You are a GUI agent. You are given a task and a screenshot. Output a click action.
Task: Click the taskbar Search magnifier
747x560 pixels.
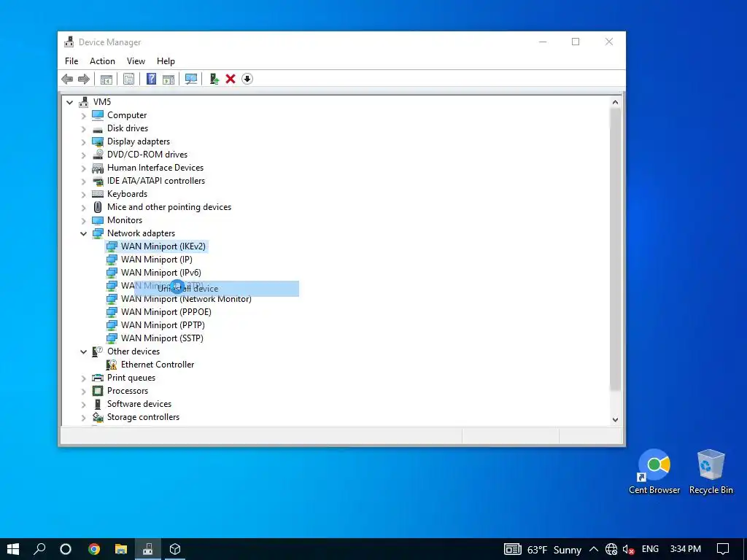click(x=39, y=549)
